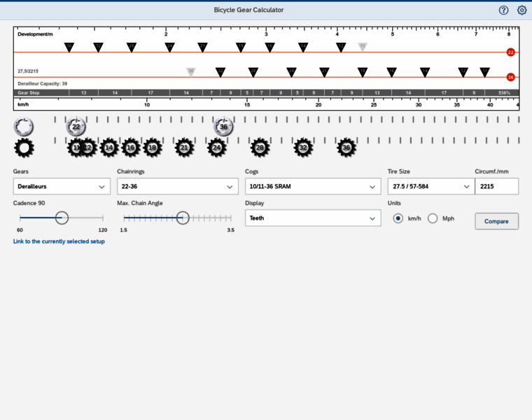Select the 36-tooth chainring sprocket

[x=223, y=127]
